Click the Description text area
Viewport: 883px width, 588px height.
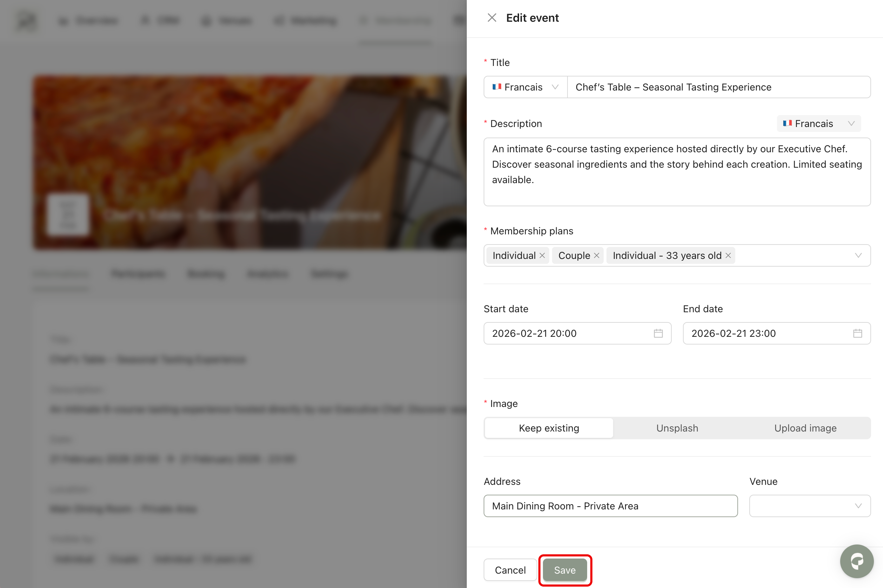coord(677,172)
